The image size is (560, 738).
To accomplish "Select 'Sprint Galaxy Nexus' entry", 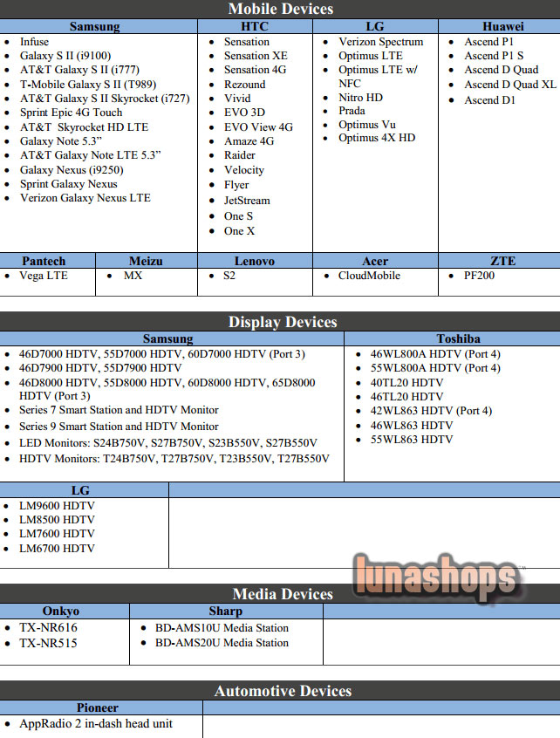I will [69, 184].
